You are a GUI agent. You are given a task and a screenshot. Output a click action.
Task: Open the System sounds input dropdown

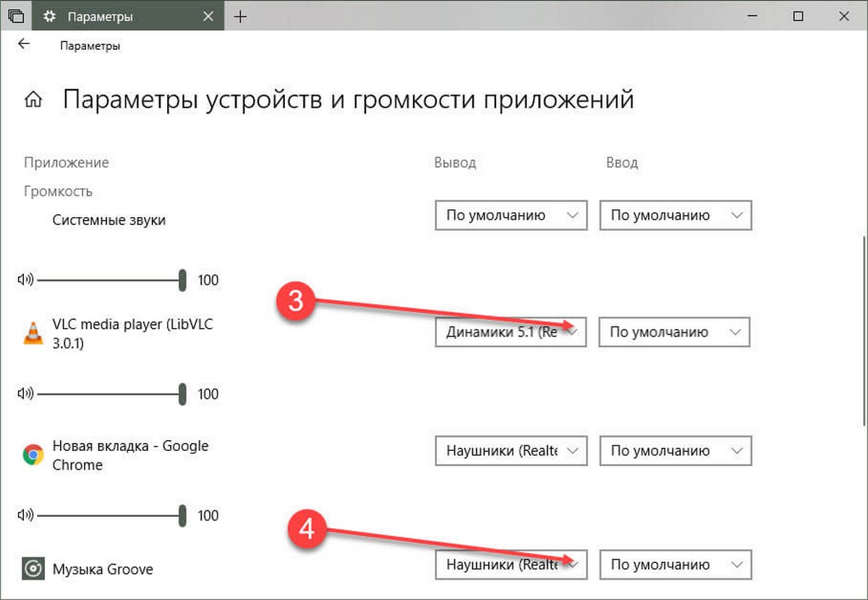(676, 216)
